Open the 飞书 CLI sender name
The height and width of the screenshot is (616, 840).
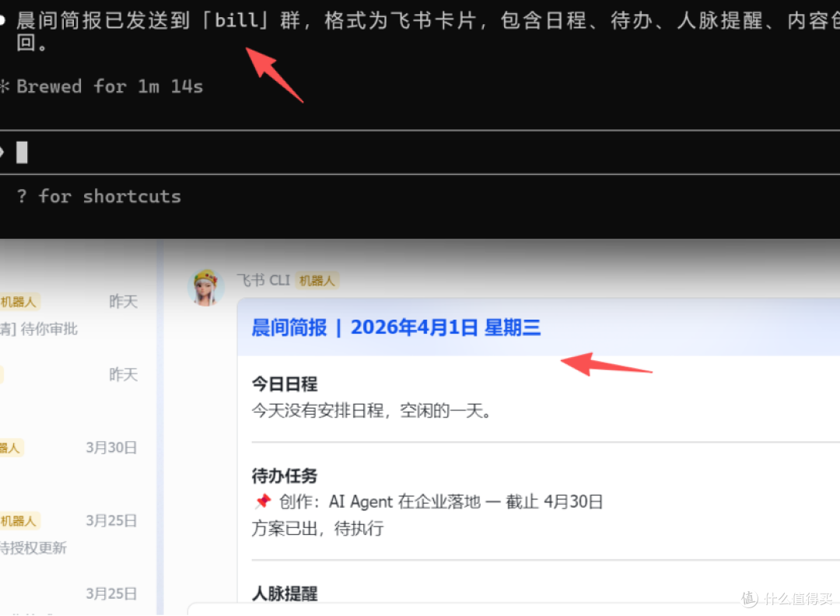(x=264, y=280)
